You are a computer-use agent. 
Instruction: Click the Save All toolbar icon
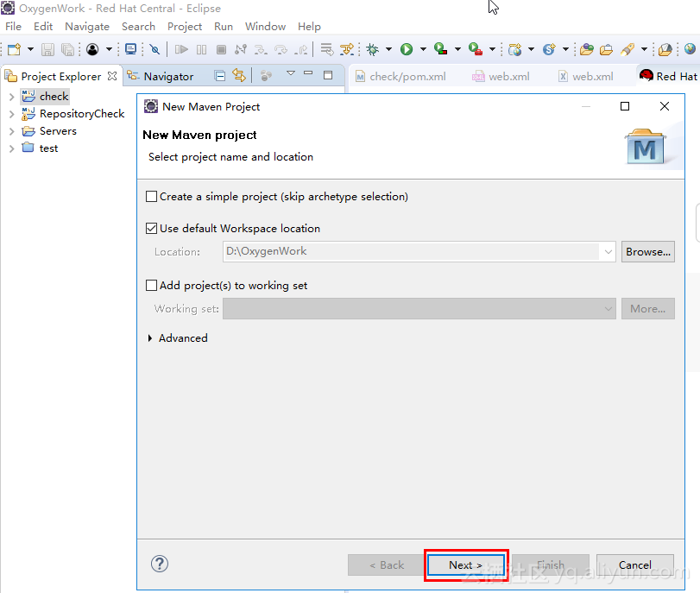tap(67, 49)
